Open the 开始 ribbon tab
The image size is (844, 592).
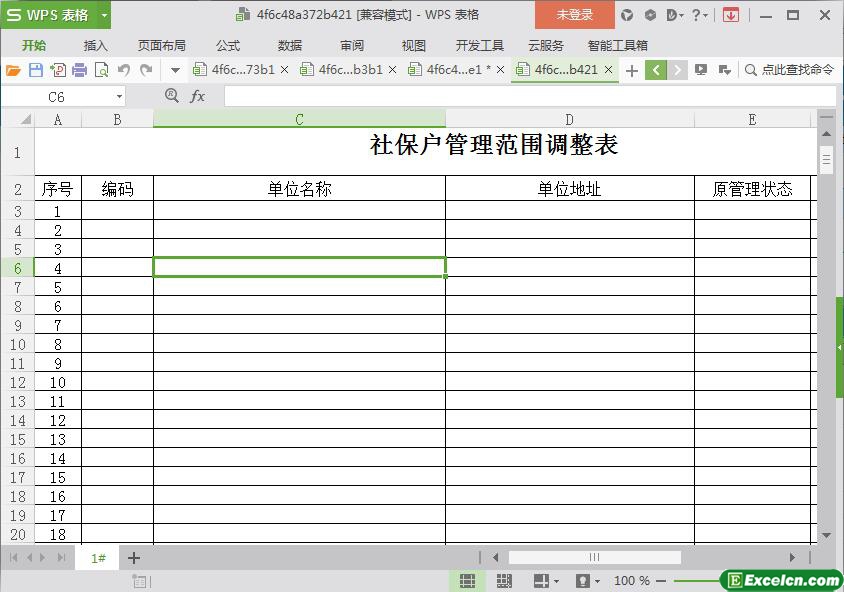click(34, 46)
